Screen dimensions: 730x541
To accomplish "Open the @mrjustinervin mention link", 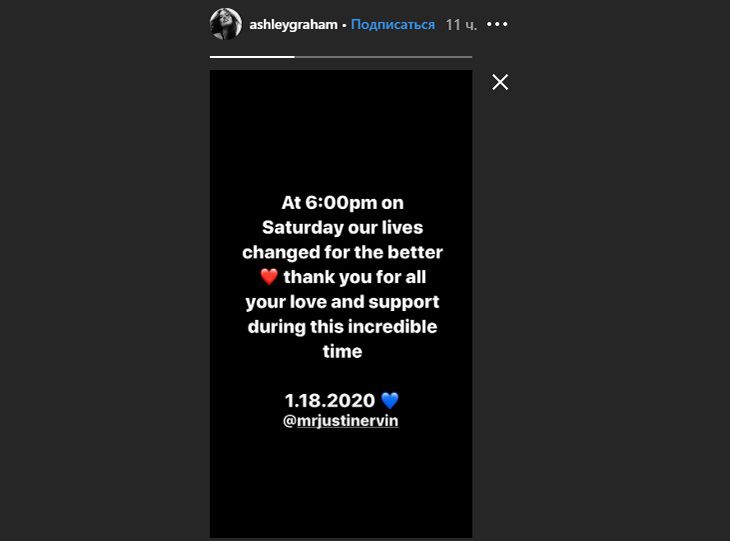I will point(341,421).
